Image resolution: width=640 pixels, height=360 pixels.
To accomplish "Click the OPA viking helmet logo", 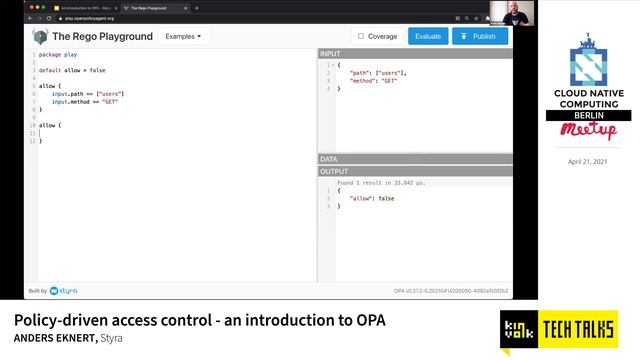I will [x=40, y=36].
